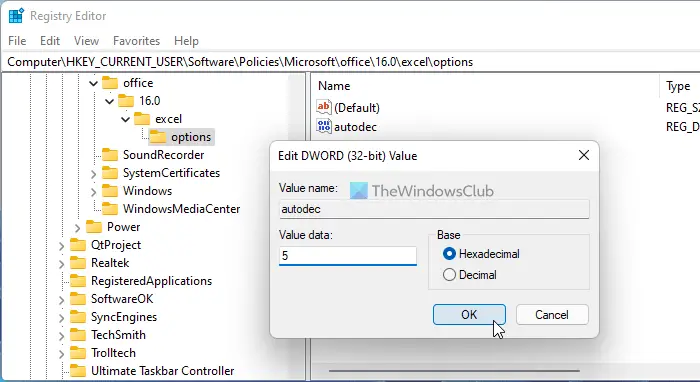Select the (Default) value name text
Screen dimensions: 700x382
[x=357, y=108]
